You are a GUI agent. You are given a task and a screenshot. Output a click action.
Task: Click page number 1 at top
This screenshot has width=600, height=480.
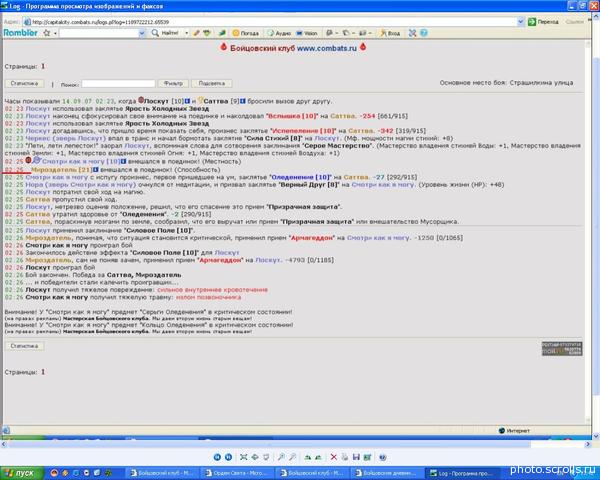43,66
